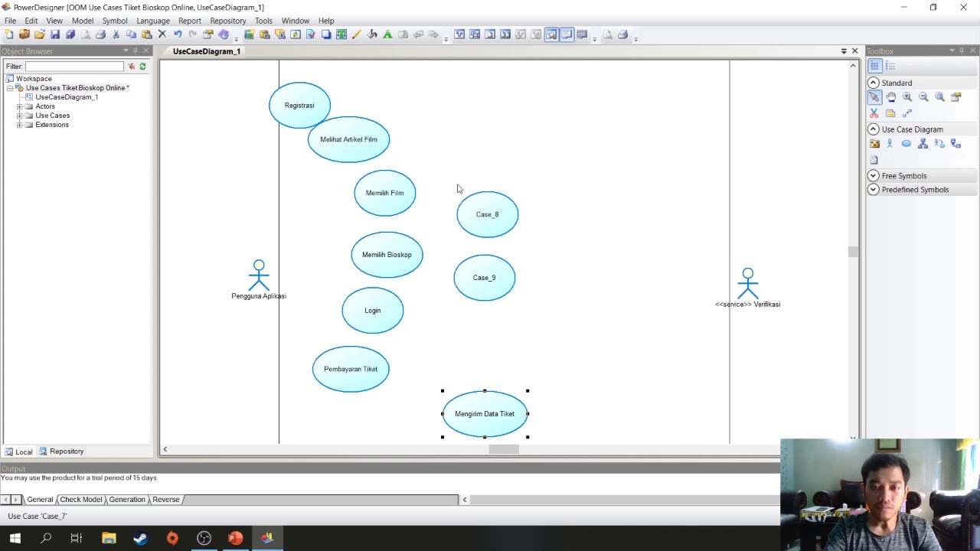Click the Delete X toolbar icon

(162, 34)
